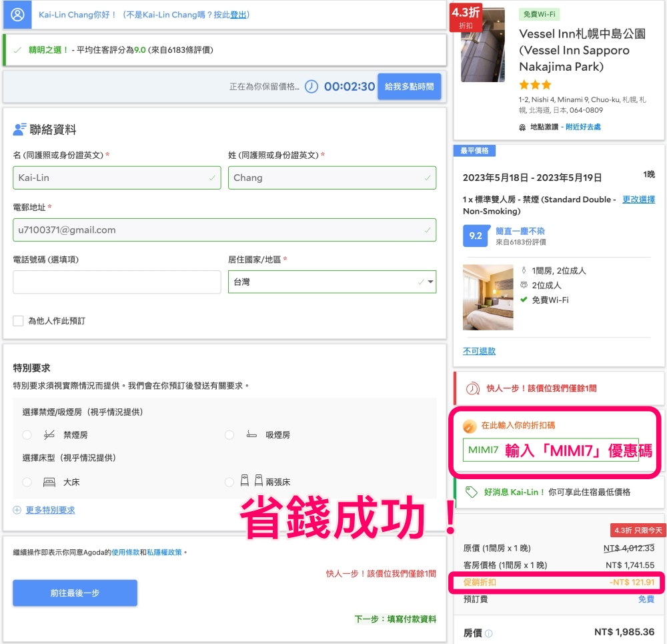Click the user profile avatar icon
667x644 pixels.
click(x=17, y=15)
